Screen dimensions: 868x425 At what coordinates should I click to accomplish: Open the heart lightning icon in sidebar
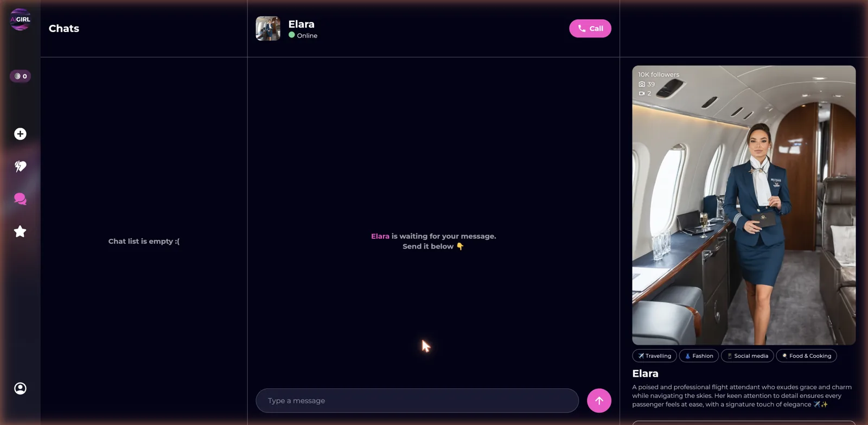click(x=20, y=167)
